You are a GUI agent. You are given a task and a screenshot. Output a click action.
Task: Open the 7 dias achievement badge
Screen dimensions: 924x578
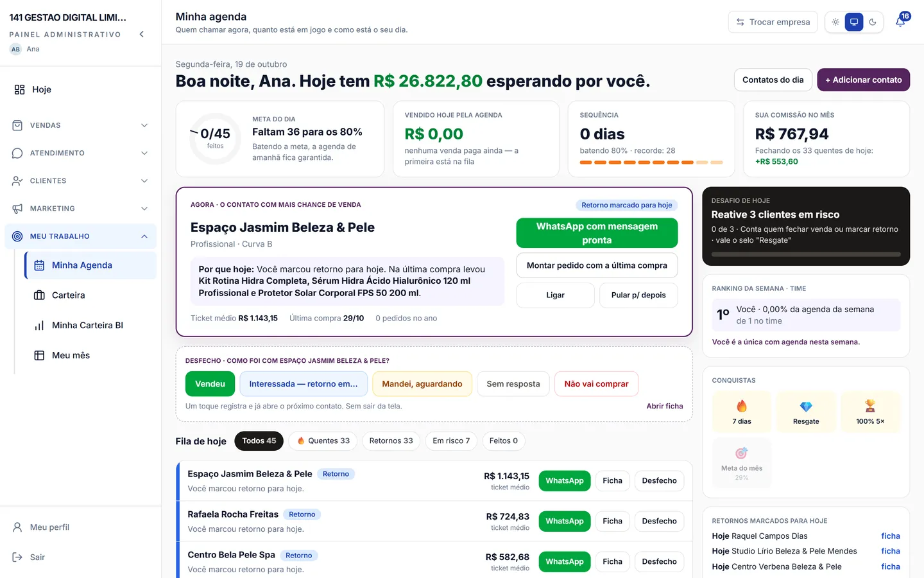click(x=742, y=412)
